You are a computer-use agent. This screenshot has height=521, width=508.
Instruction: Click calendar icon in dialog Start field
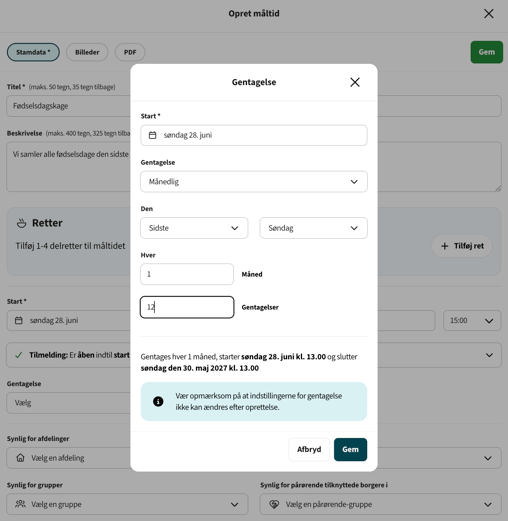(x=152, y=135)
